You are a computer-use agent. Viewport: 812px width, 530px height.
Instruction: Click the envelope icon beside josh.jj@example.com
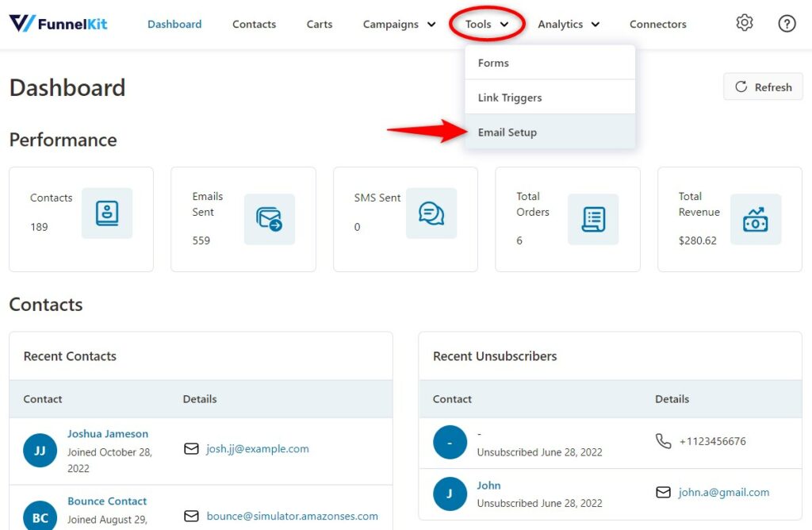tap(191, 448)
